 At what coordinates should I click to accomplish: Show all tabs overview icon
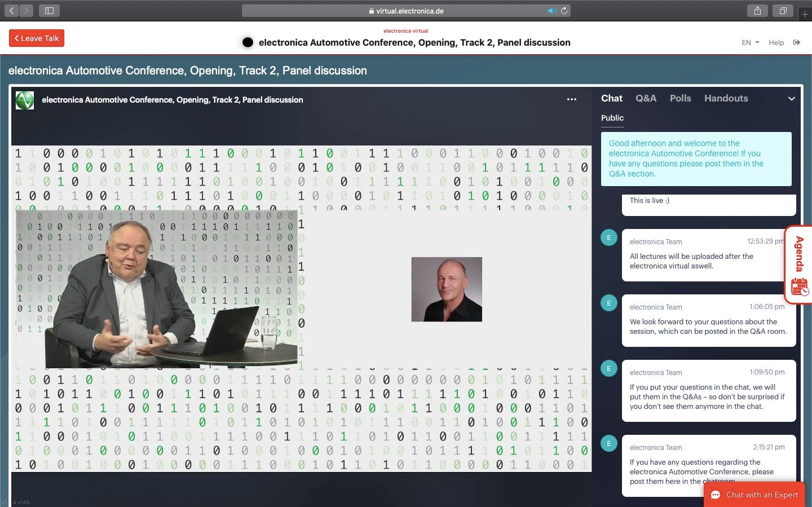(783, 11)
